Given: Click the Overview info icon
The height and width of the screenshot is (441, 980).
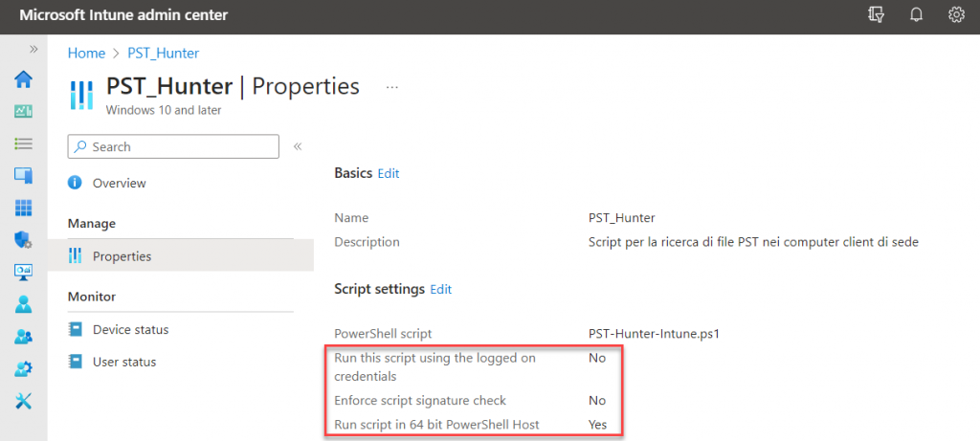Looking at the screenshot, I should 75,183.
